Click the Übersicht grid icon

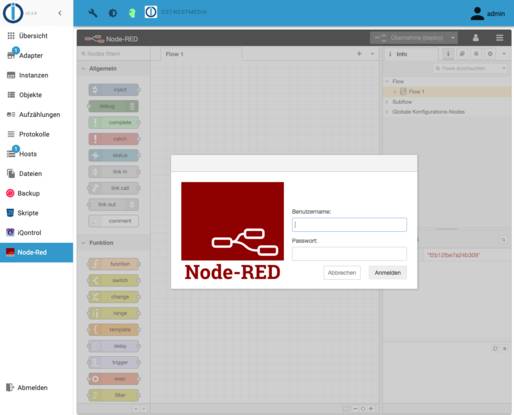pos(11,36)
